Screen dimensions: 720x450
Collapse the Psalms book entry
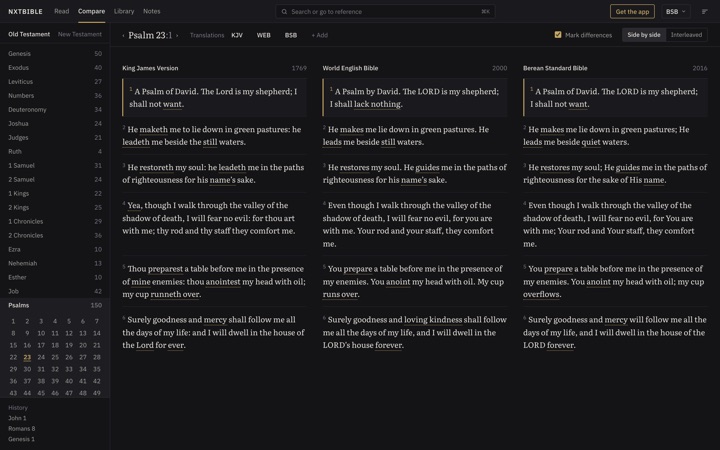pos(55,305)
